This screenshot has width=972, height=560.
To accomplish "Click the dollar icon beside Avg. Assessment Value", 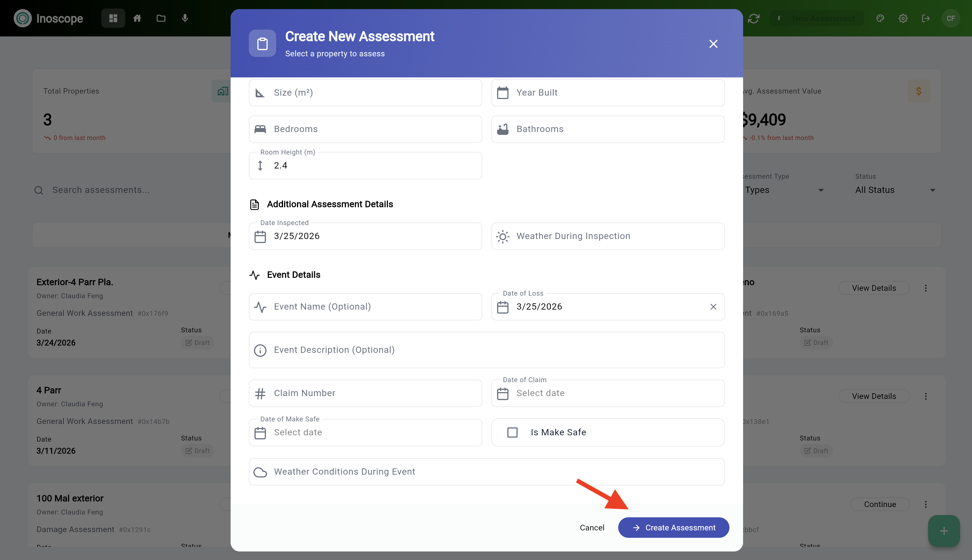I will [919, 91].
